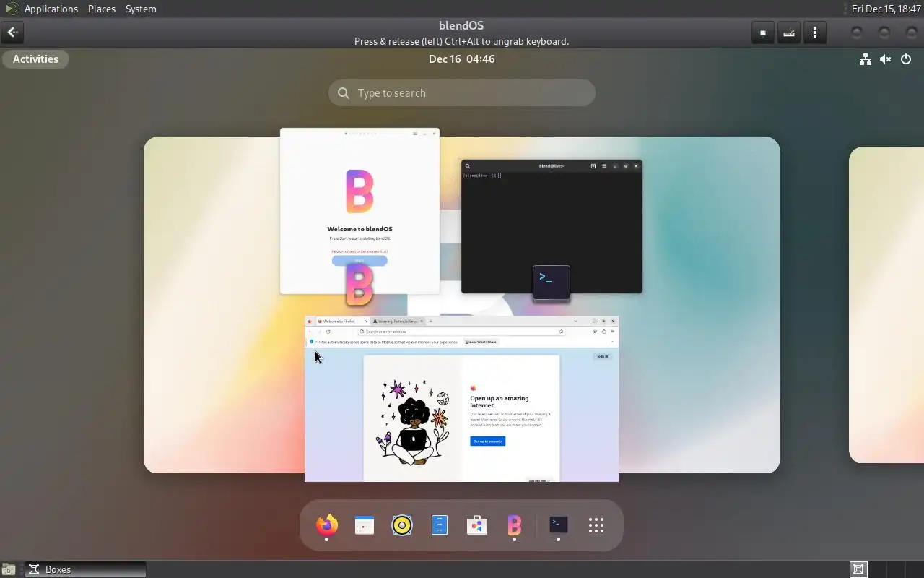Click the bottom-right workspace switcher icon
The image size is (924, 578).
click(858, 569)
